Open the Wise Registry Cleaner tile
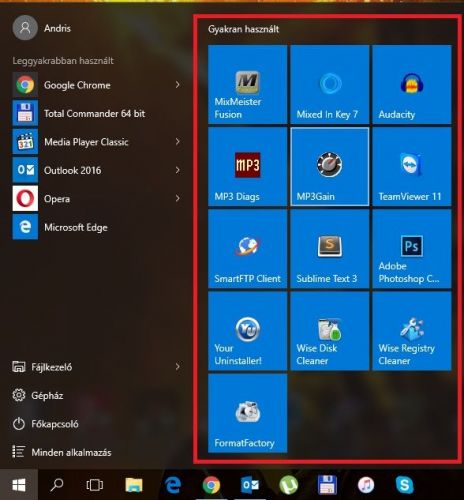 [x=412, y=331]
